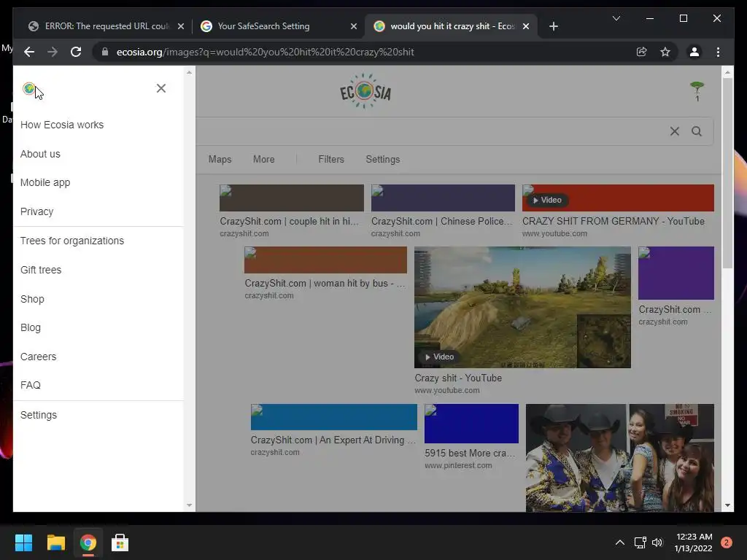Clear the search box with the X icon
The width and height of the screenshot is (747, 560).
(x=675, y=131)
